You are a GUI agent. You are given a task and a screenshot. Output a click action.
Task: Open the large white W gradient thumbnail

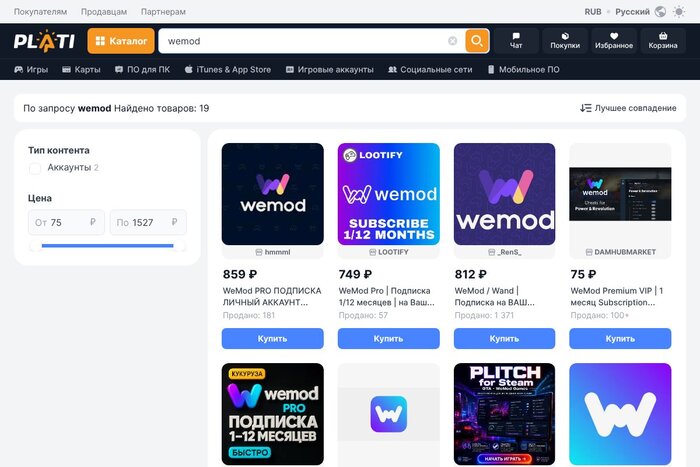point(620,414)
